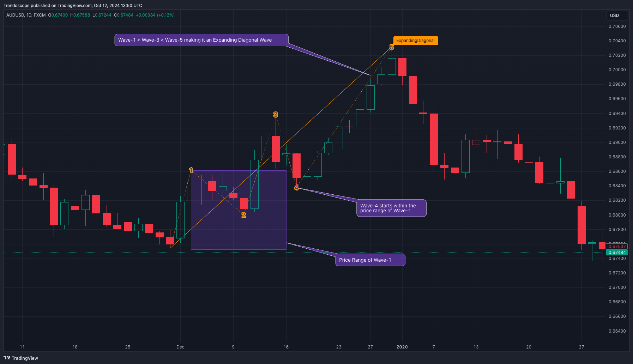Click the green 0.67484 current price label
The width and height of the screenshot is (633, 364).
click(x=617, y=253)
